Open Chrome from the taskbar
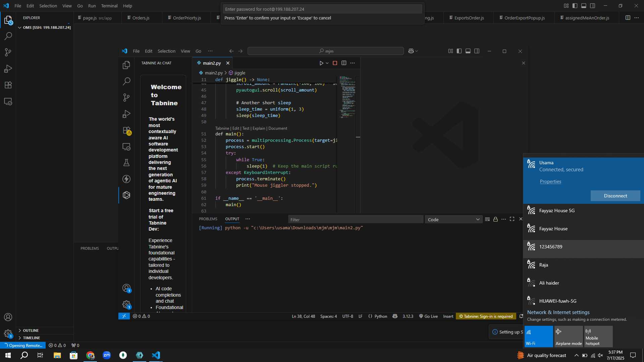This screenshot has height=362, width=644. click(90, 355)
